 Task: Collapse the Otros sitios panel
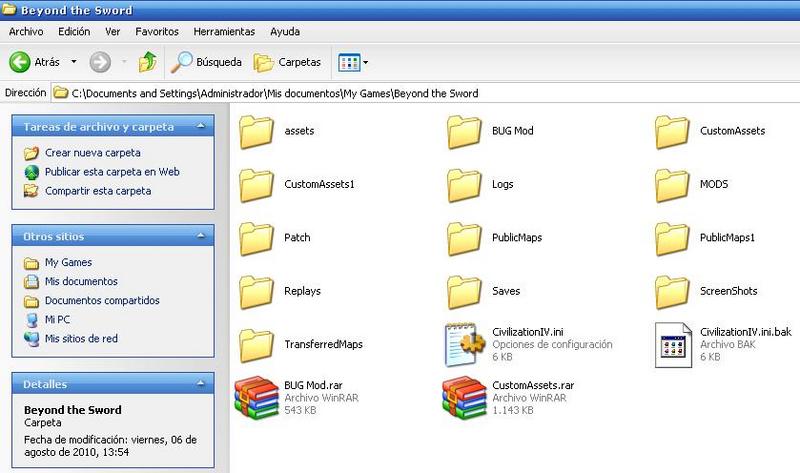[201, 237]
